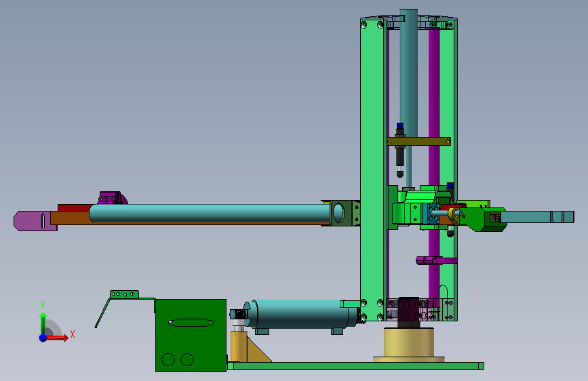Click the left circle on the green box

pyautogui.click(x=168, y=359)
